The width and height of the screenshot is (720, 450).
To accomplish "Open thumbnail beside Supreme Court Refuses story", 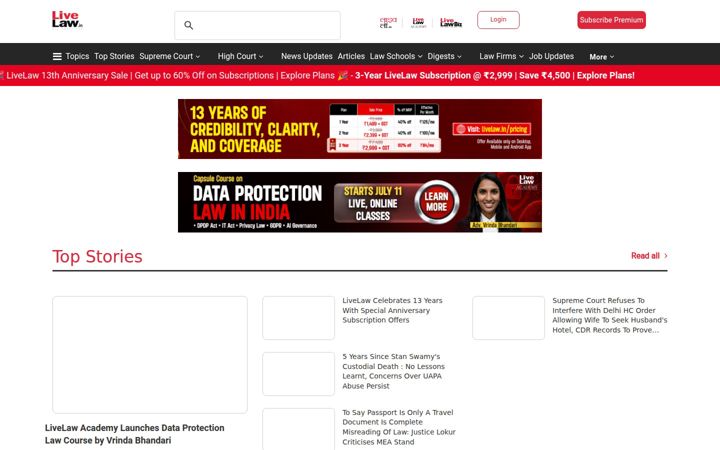I will click(x=509, y=318).
